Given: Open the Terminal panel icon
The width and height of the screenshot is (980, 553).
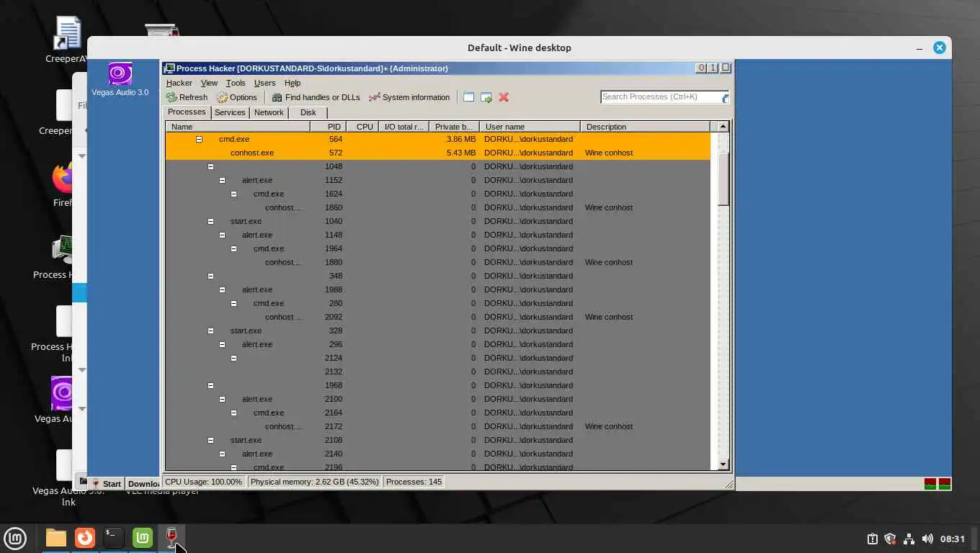Looking at the screenshot, I should tap(114, 538).
